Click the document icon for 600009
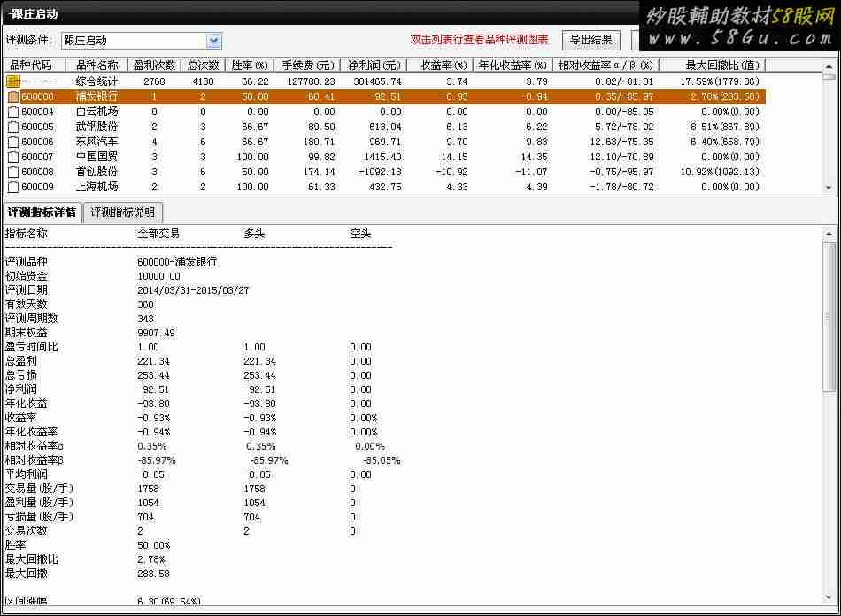841x616 pixels. point(13,187)
